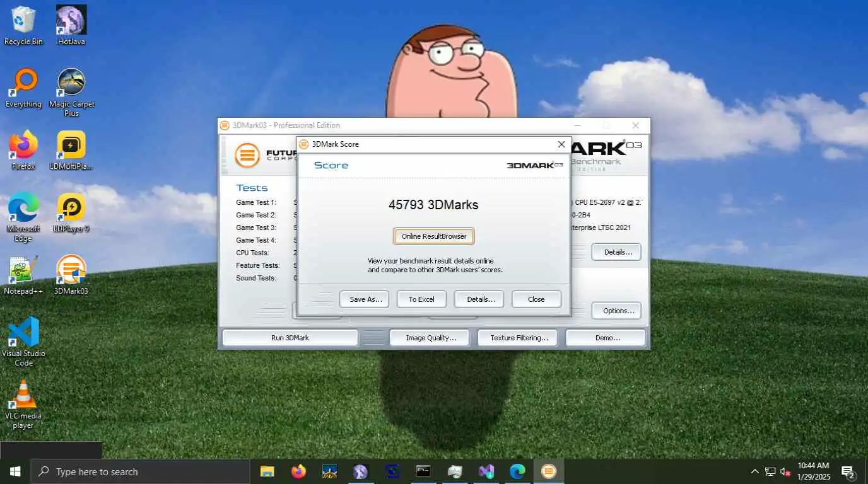Open the network tray icon

770,471
